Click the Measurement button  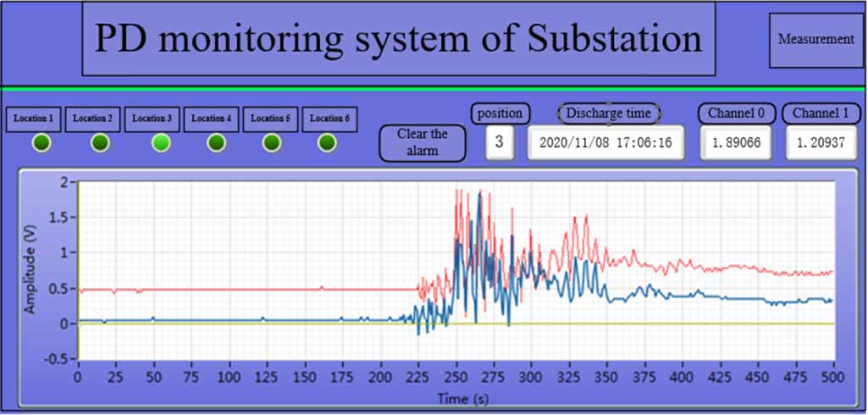coord(816,40)
